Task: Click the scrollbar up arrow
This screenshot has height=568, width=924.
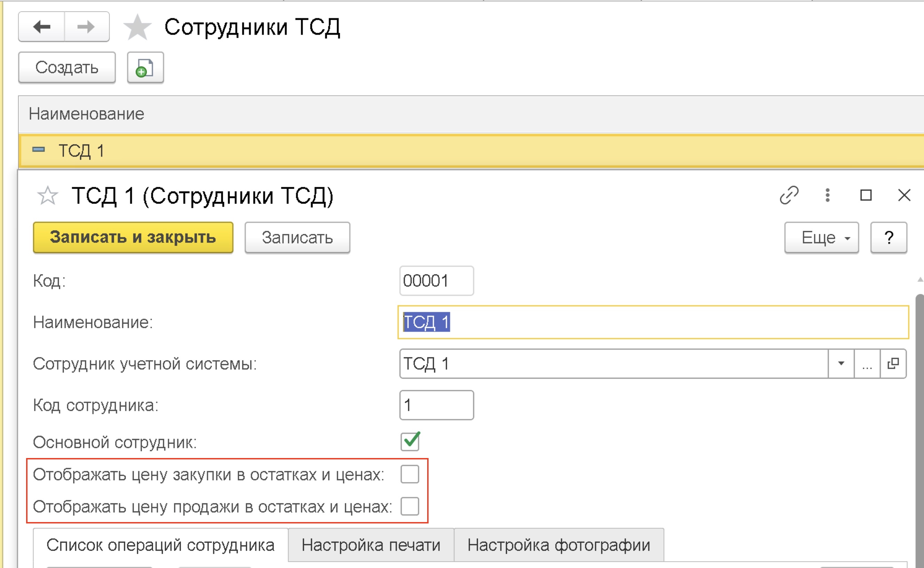Action: click(920, 279)
